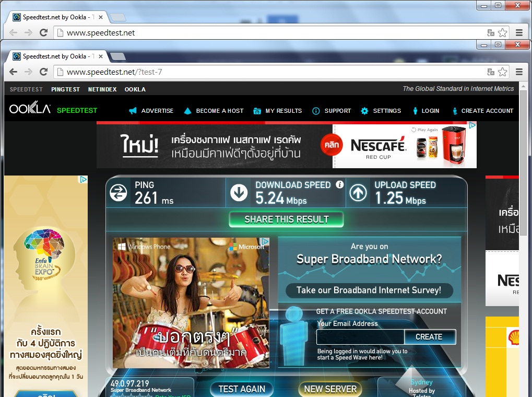
Task: Click the front window address bar URL
Action: pos(114,72)
